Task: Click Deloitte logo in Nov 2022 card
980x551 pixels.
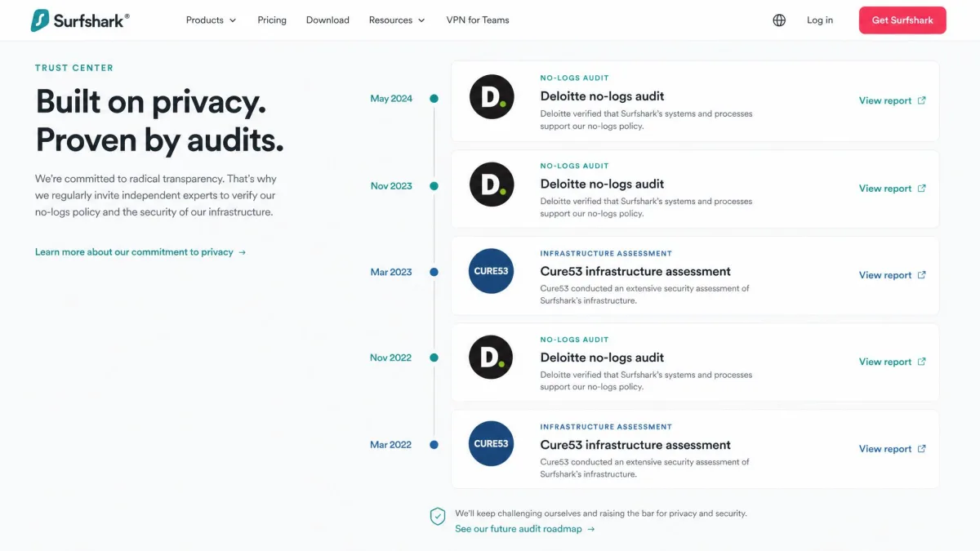Action: tap(492, 358)
